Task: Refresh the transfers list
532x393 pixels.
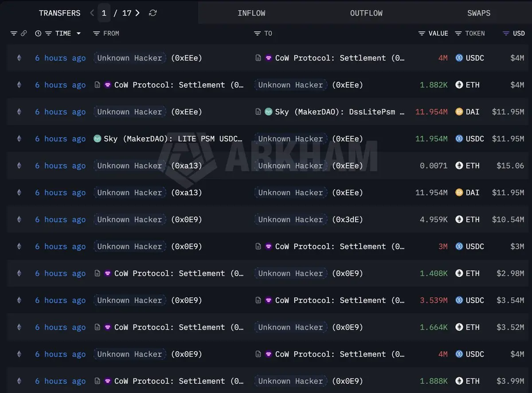Action: tap(153, 13)
